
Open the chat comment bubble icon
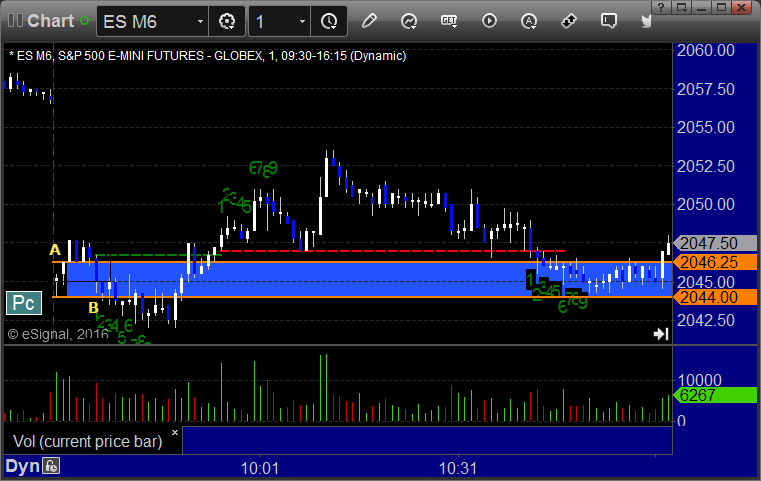pos(609,21)
